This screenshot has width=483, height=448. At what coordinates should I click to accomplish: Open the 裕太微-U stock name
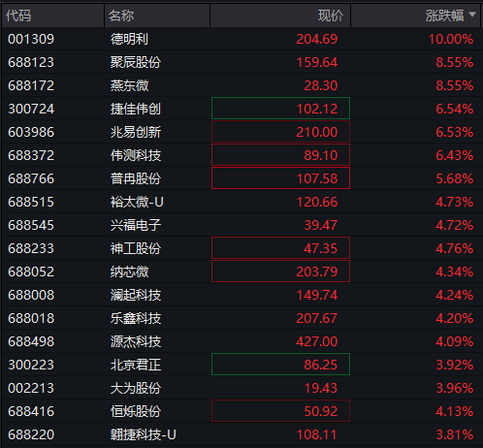[x=137, y=202]
